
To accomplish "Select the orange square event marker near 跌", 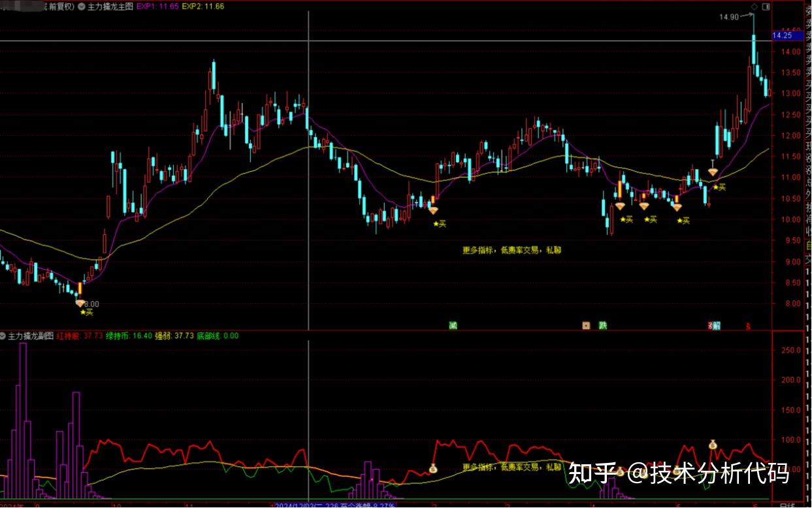I will (586, 325).
